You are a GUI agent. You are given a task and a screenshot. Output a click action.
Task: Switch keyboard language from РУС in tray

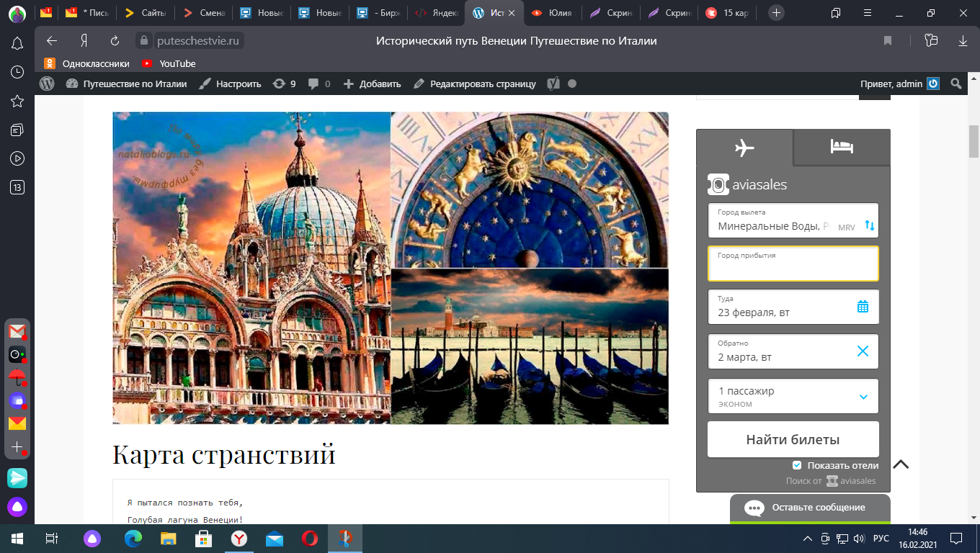881,539
